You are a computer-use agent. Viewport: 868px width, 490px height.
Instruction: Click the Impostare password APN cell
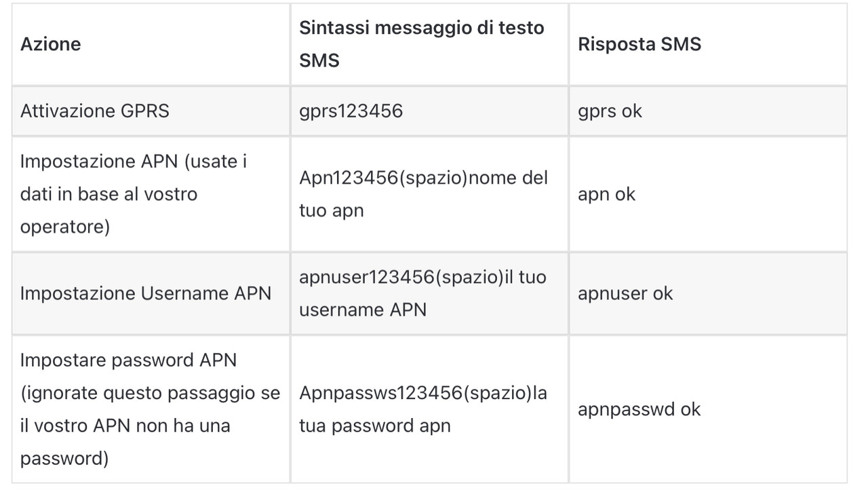click(150, 409)
